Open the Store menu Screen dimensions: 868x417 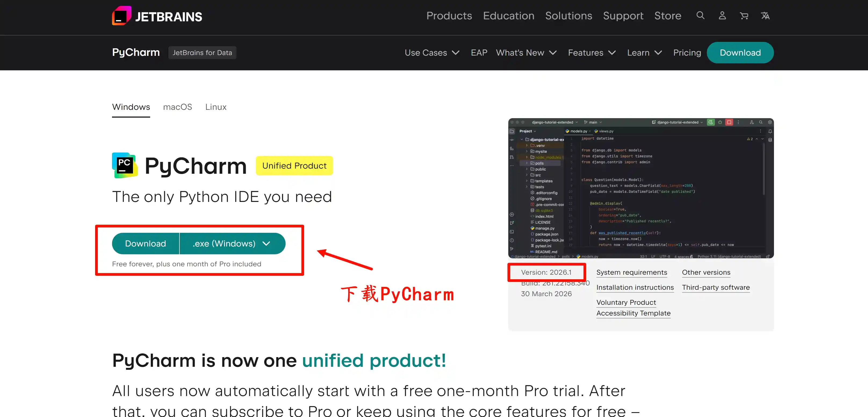[x=668, y=16]
